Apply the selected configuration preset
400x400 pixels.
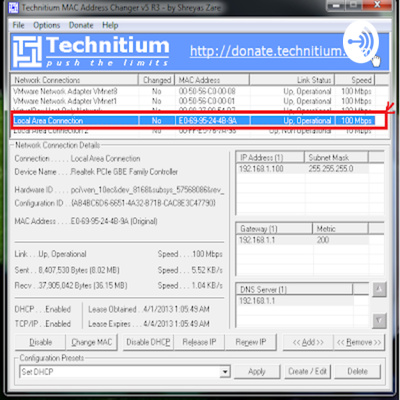(x=257, y=371)
